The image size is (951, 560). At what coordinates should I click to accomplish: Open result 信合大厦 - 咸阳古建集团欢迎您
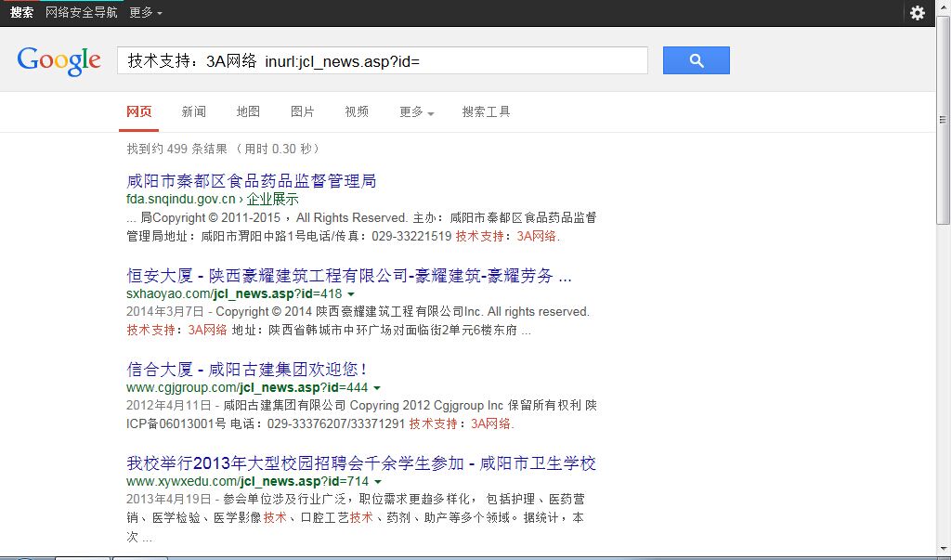246,369
